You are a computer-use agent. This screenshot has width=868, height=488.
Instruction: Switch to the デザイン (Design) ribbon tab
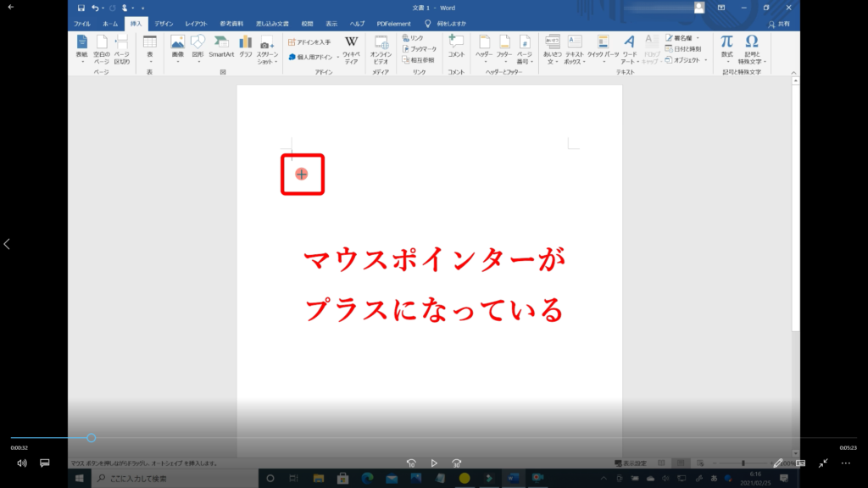coord(164,24)
